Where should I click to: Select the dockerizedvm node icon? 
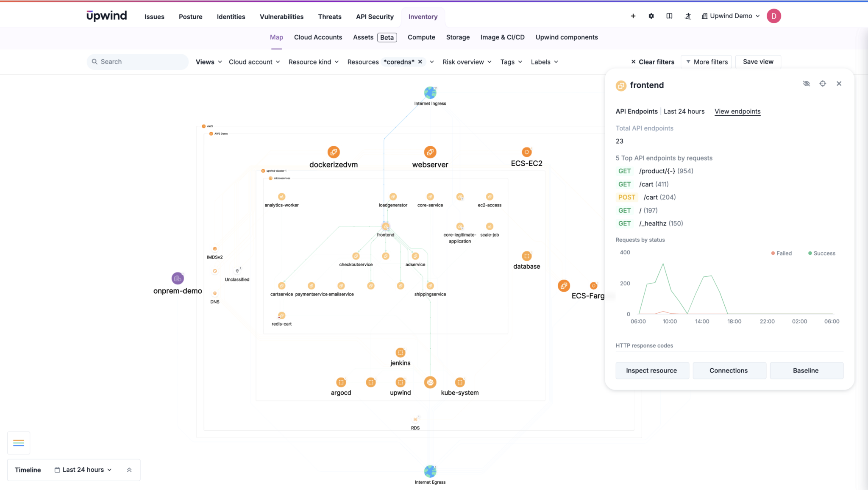click(x=334, y=152)
